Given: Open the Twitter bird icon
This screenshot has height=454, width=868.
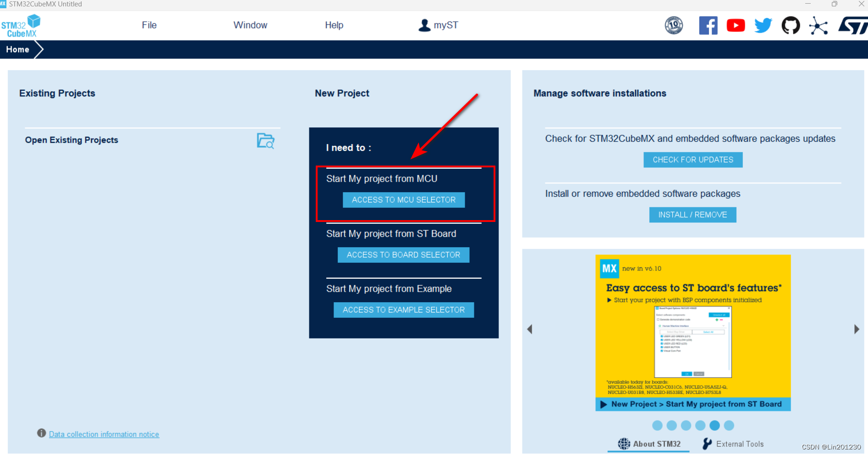Looking at the screenshot, I should click(x=763, y=25).
